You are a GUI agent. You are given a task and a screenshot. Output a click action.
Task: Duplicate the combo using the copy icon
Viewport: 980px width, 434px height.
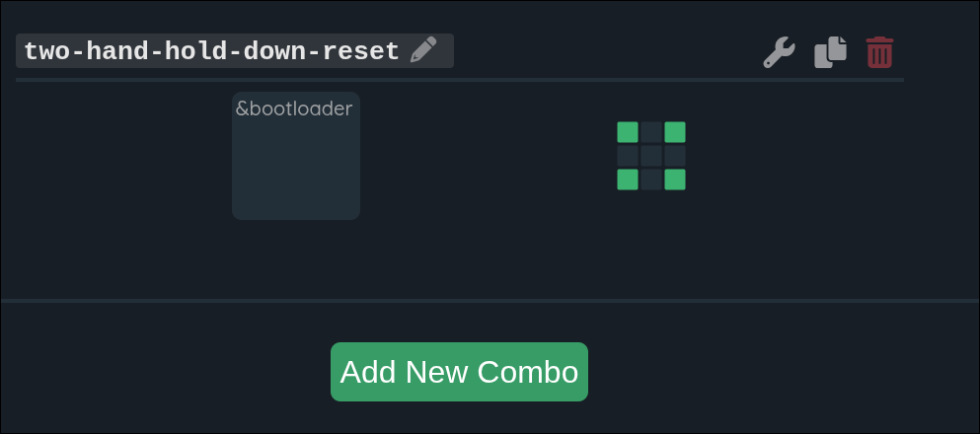point(830,52)
